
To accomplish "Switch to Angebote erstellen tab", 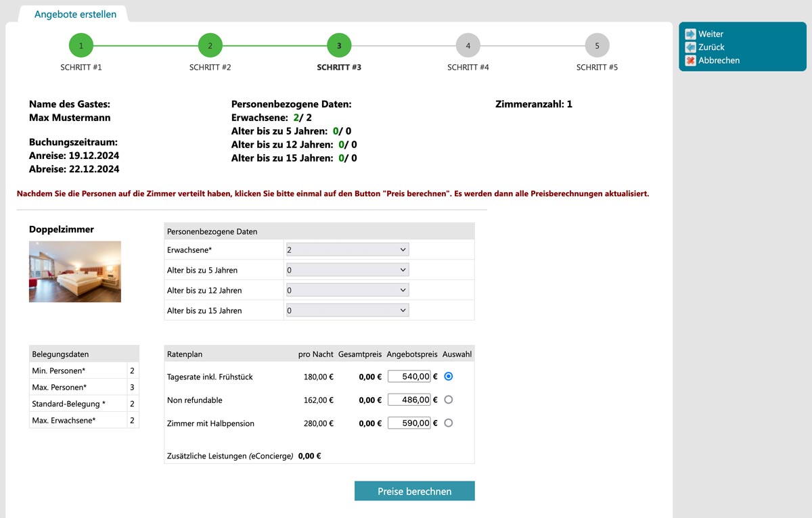I will [75, 14].
